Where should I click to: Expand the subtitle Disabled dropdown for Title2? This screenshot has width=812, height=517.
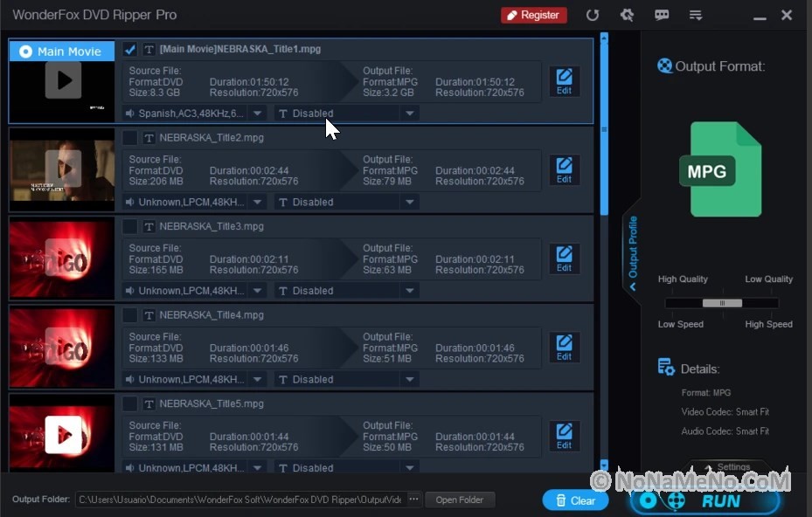click(x=409, y=203)
